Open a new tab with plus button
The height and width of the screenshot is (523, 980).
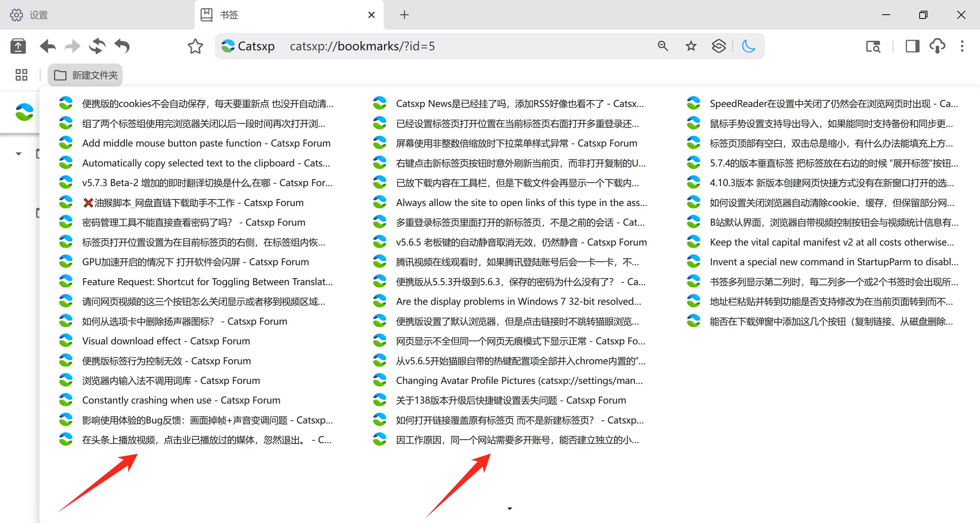(x=405, y=15)
